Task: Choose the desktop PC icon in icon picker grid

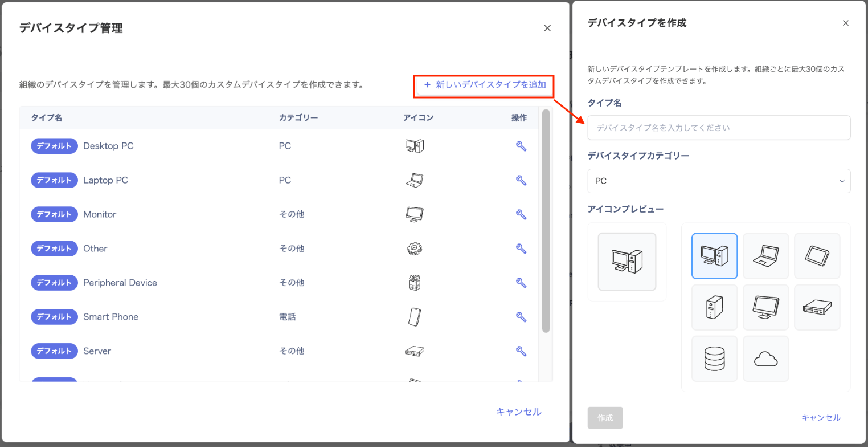Action: (x=714, y=256)
